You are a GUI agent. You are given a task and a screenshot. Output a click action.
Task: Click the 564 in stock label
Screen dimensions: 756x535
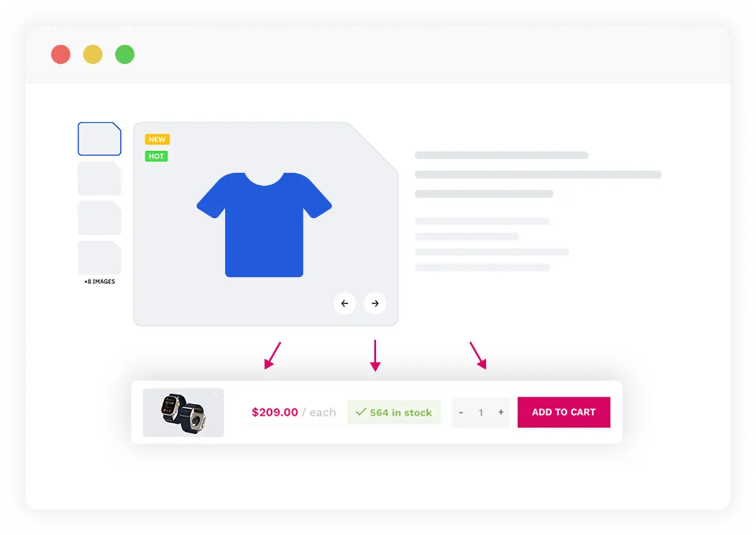tap(400, 412)
